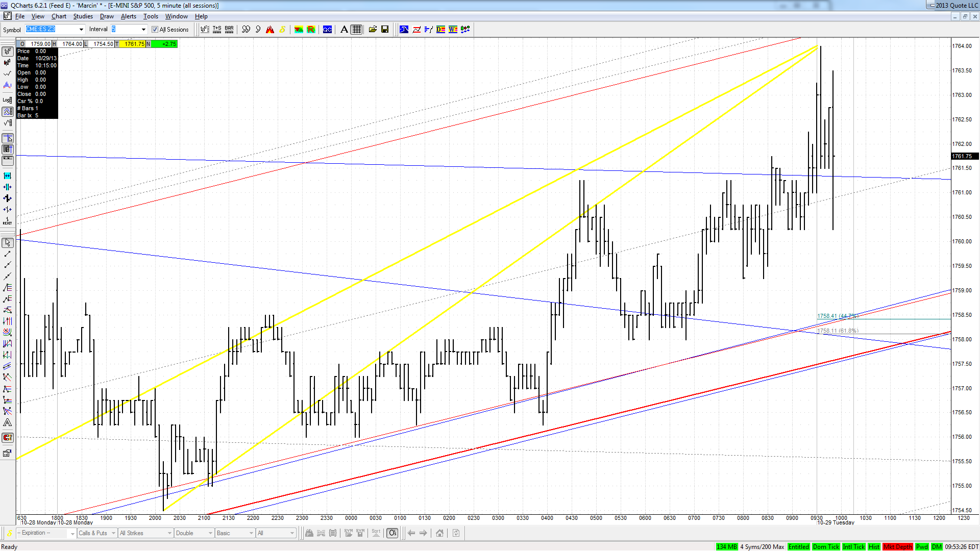Click the blue 'QC' toolbar icon
Image resolution: width=980 pixels, height=551 pixels.
327,30
